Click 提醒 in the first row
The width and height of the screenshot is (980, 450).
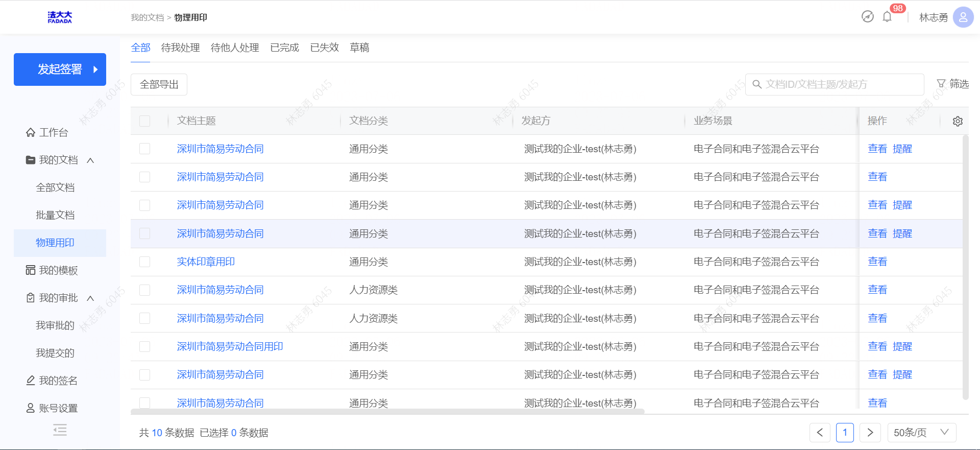(902, 149)
